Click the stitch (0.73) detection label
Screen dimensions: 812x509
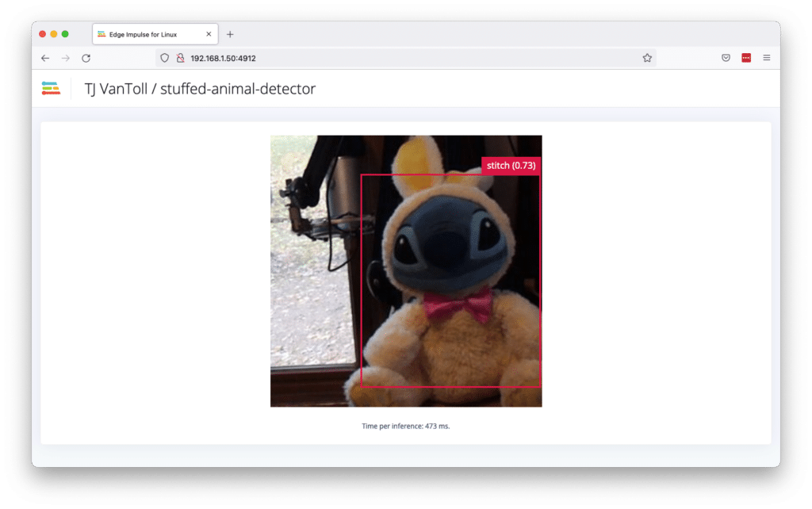click(511, 166)
